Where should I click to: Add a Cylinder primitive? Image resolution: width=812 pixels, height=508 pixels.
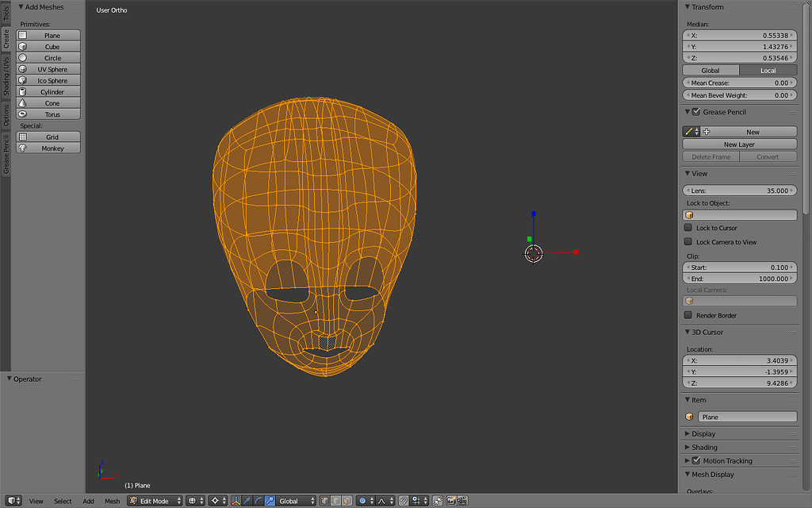(x=48, y=92)
